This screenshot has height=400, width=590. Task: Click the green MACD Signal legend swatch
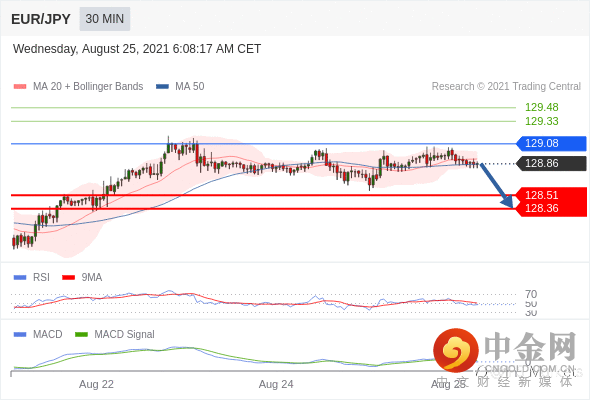81,335
